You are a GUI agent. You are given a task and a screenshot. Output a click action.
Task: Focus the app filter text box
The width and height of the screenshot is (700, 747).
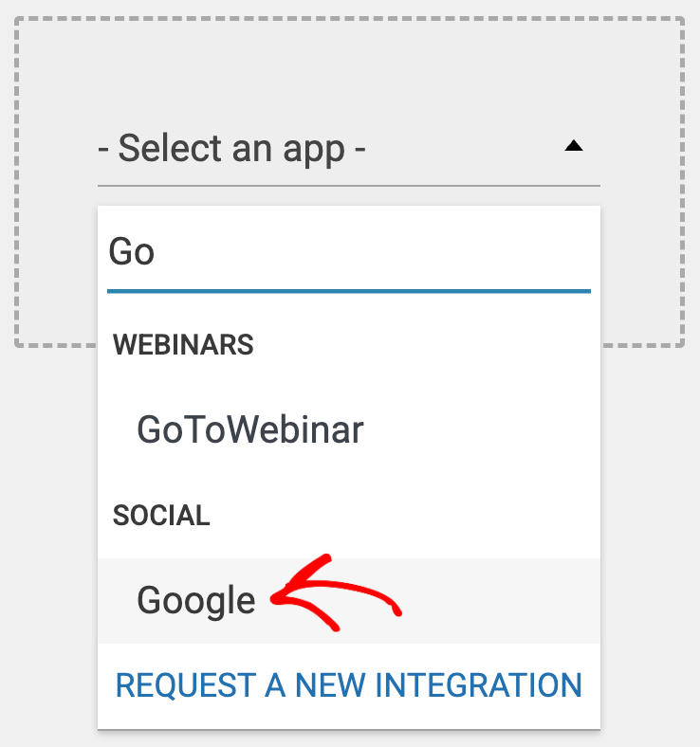[x=348, y=252]
